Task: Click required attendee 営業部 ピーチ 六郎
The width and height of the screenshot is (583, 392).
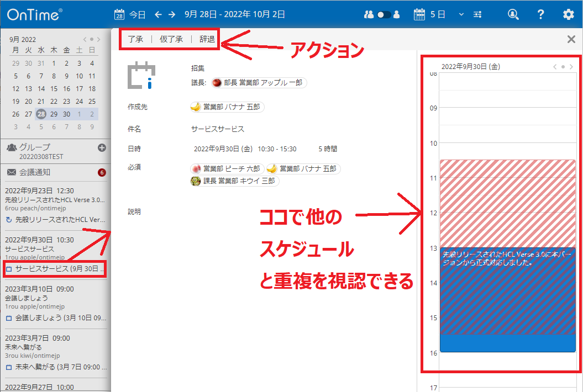Action: (227, 169)
